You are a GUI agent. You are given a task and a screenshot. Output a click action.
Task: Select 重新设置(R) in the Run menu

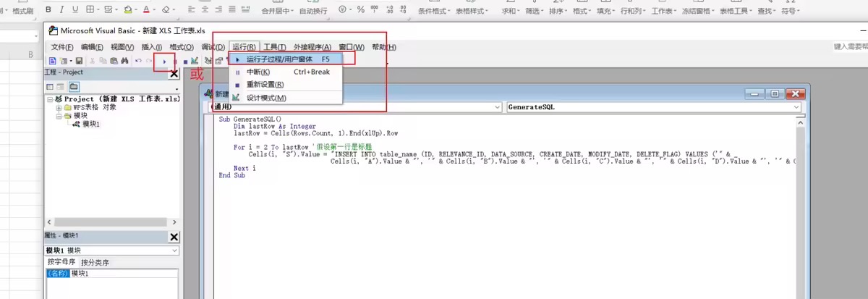[286, 84]
